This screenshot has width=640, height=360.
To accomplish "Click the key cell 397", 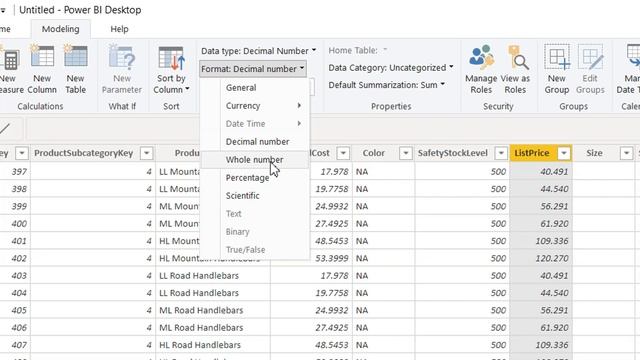I will [15, 172].
